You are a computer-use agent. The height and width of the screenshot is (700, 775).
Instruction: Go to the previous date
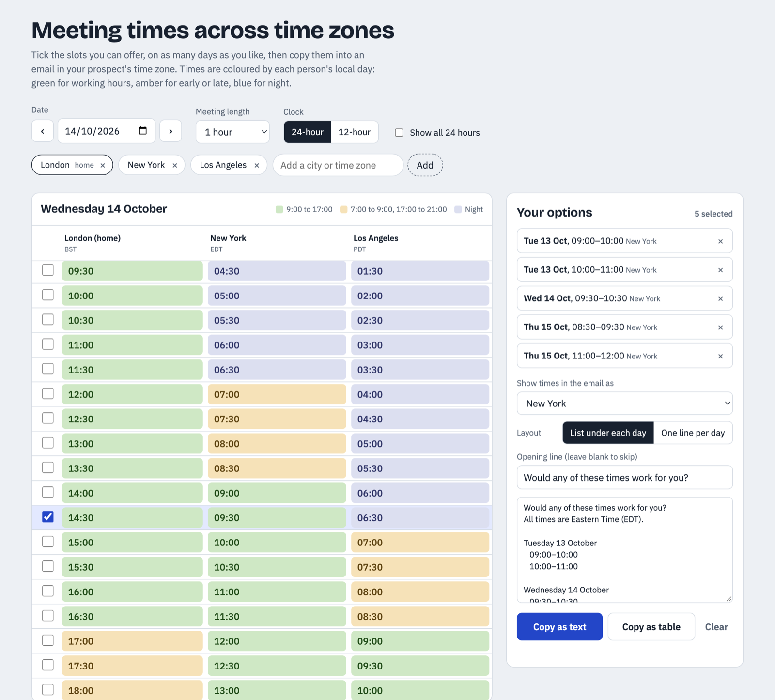(43, 131)
